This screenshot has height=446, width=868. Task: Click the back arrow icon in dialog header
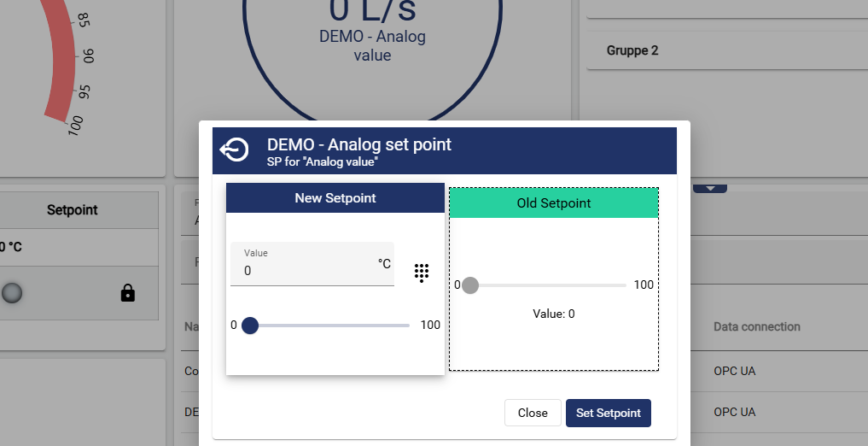click(x=234, y=150)
